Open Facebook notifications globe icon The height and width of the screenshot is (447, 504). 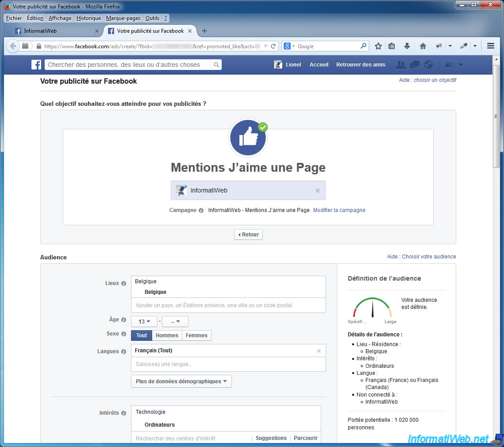pos(428,65)
